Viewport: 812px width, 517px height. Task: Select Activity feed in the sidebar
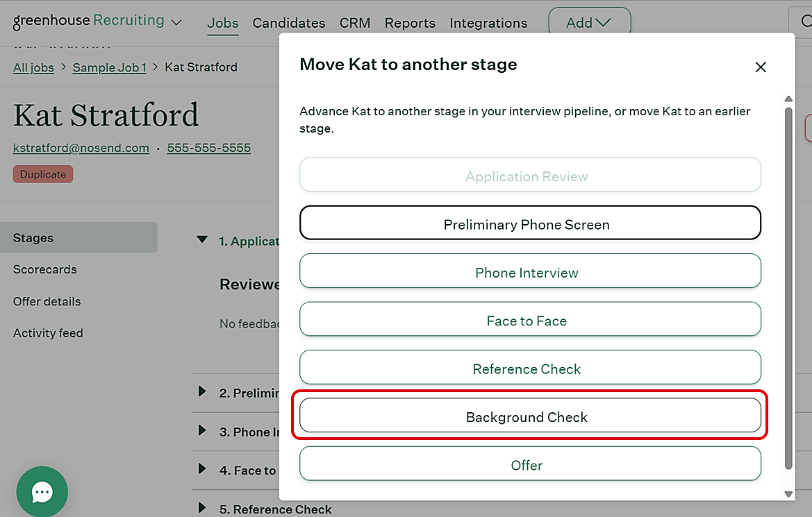point(48,333)
